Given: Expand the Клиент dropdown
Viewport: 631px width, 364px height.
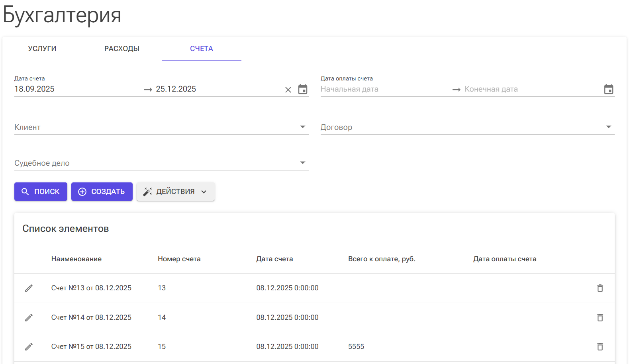Looking at the screenshot, I should pyautogui.click(x=161, y=127).
